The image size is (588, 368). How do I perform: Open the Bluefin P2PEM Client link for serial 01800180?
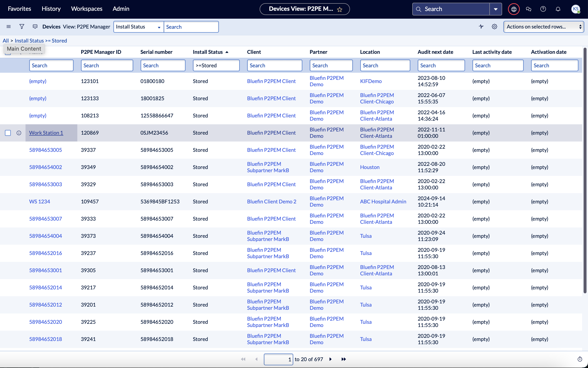pos(271,81)
